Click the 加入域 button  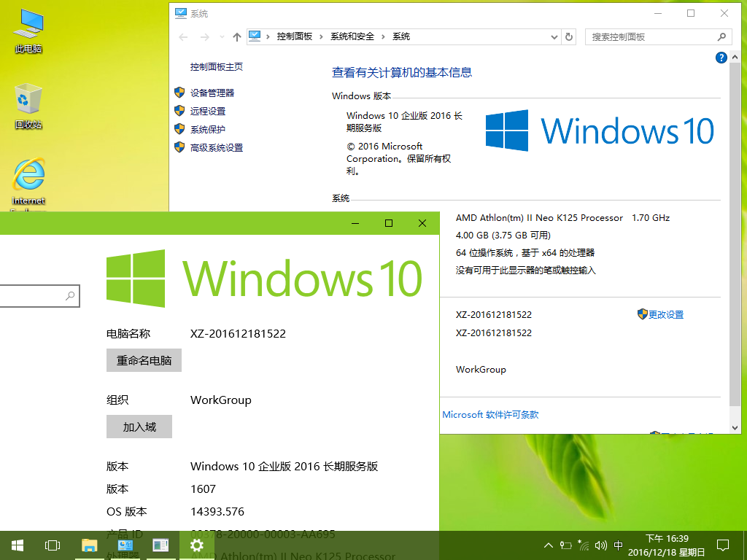(x=139, y=427)
